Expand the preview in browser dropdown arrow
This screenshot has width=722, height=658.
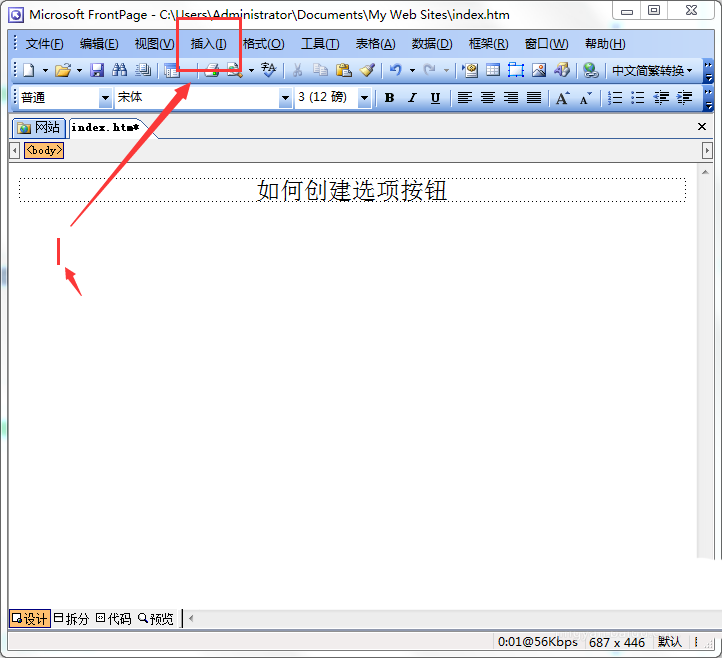(251, 70)
